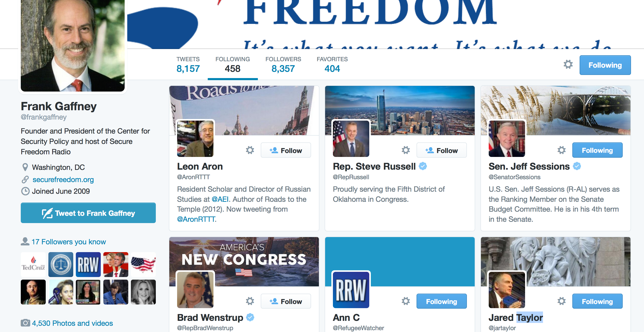Click the 17 Followers you know link

tap(69, 242)
